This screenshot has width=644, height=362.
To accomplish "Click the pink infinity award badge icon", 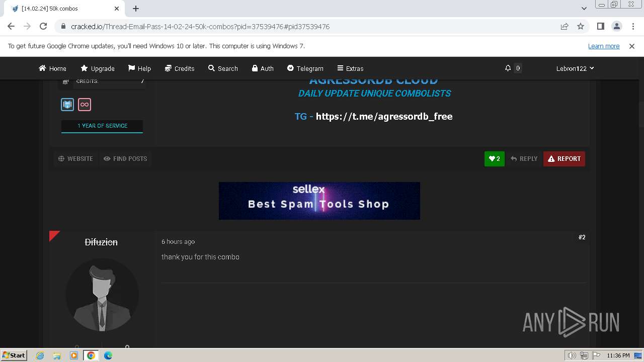I will (85, 105).
